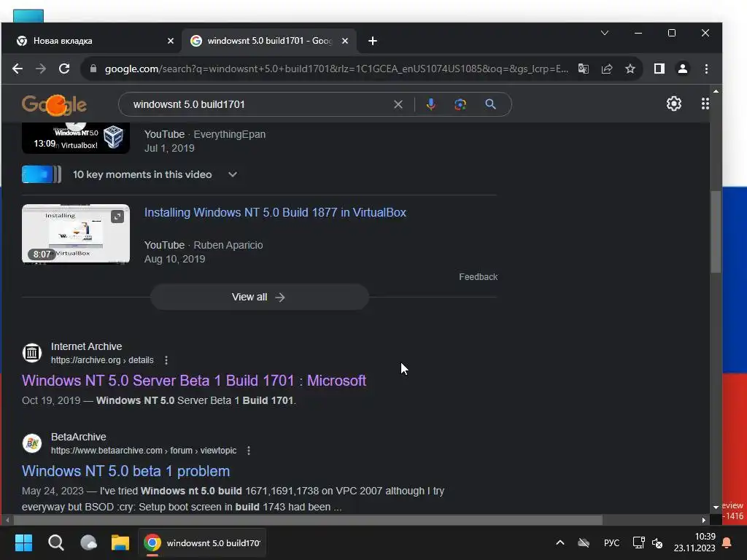This screenshot has height=560, width=747.
Task: Close the Новая вкладка tab
Action: pyautogui.click(x=171, y=41)
